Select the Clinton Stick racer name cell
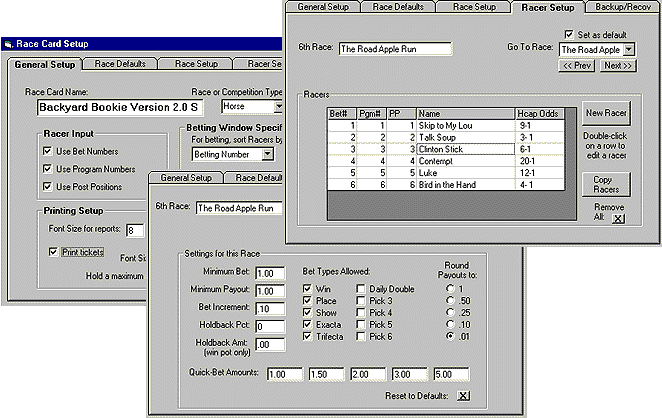The width and height of the screenshot is (662, 418). pos(466,149)
